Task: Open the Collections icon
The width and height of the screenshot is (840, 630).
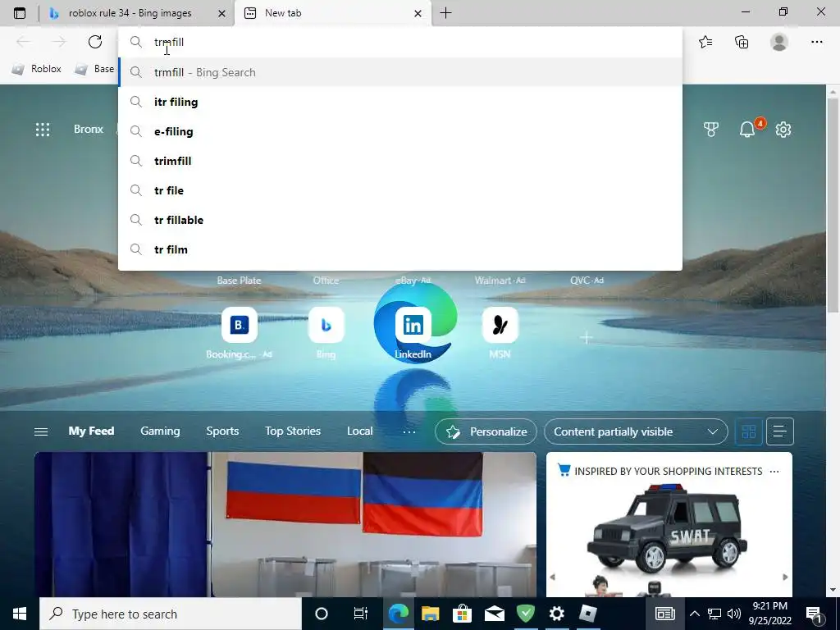Action: 742,42
